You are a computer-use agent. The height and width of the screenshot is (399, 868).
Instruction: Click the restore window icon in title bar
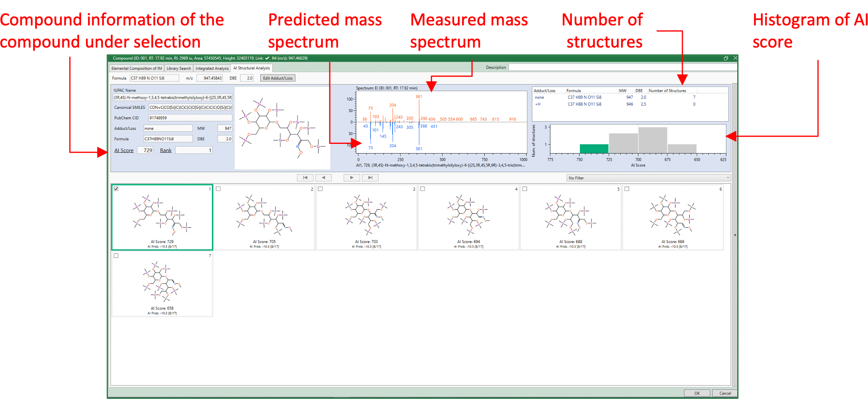pos(726,58)
